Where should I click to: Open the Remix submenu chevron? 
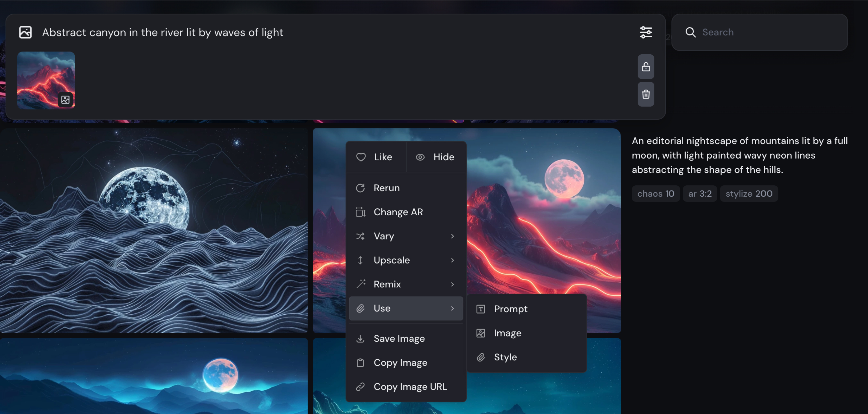(452, 285)
